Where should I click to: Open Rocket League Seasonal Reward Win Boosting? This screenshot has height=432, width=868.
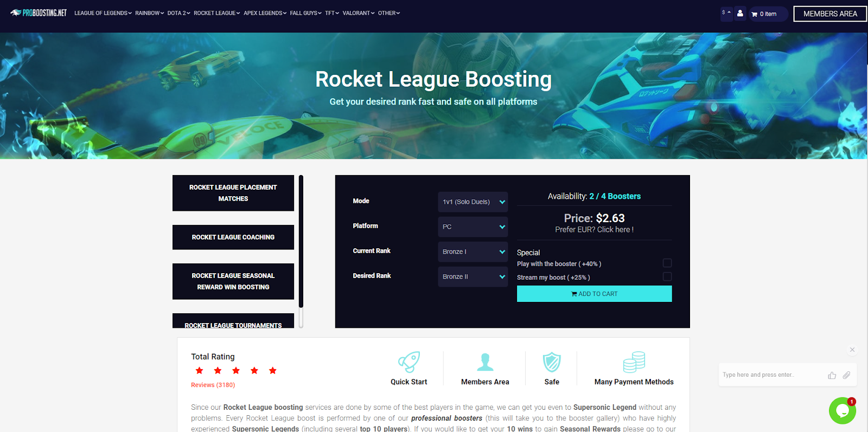233,281
